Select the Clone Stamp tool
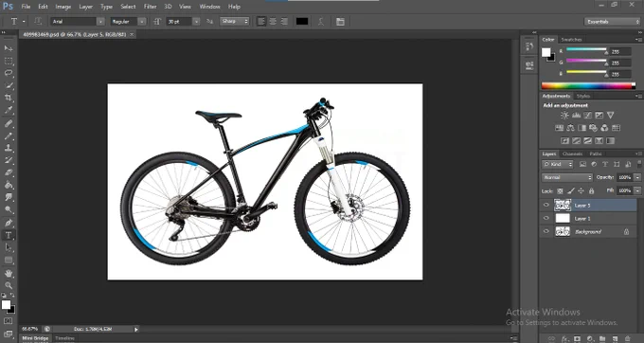 (9, 148)
